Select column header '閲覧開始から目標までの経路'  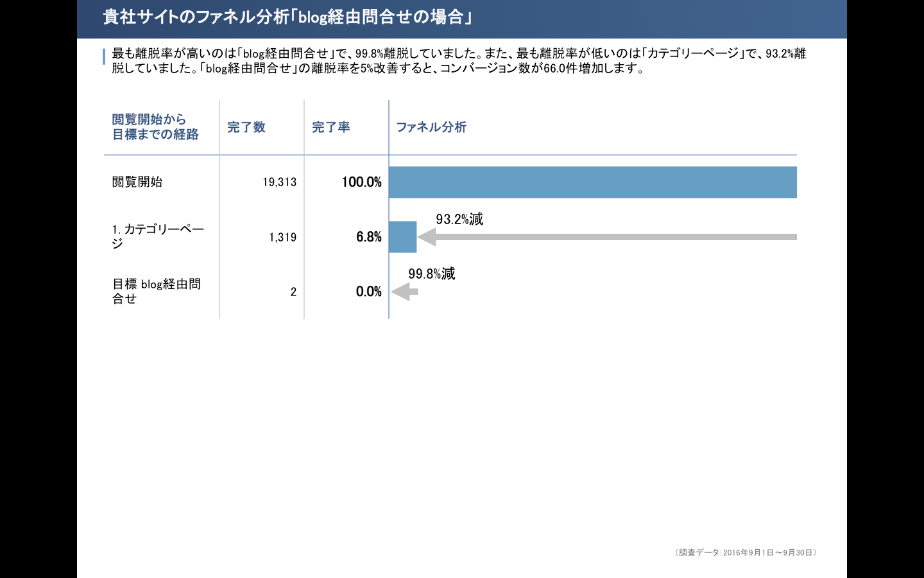[x=155, y=127]
